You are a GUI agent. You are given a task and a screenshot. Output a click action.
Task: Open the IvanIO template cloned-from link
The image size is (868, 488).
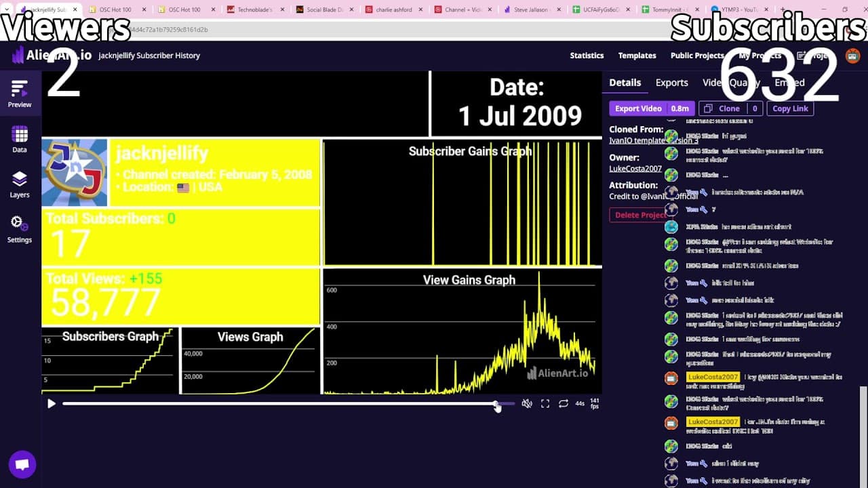coord(654,140)
